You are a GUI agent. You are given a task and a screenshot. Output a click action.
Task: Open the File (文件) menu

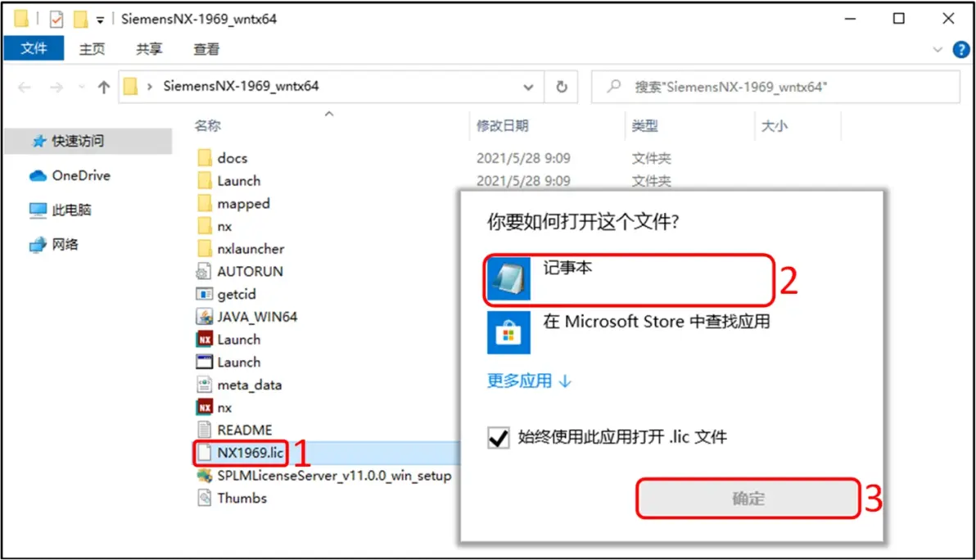tap(34, 48)
